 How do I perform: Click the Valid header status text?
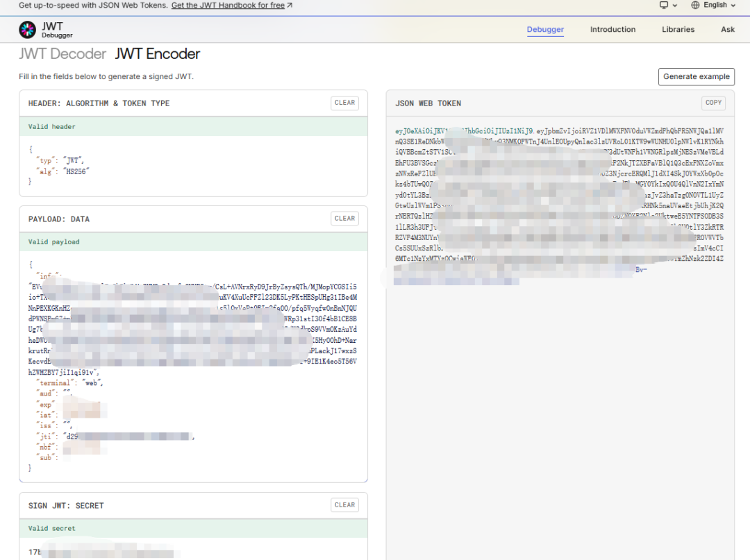[51, 126]
